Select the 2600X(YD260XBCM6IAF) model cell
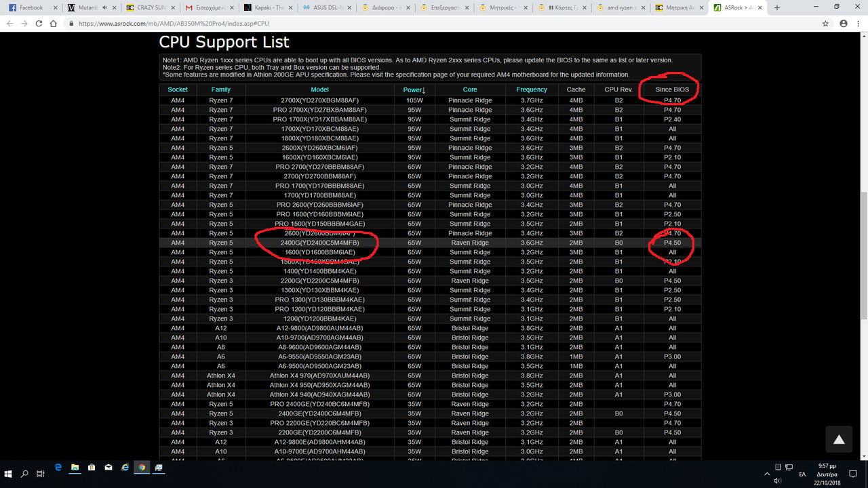Viewport: 868px width, 488px height. [x=320, y=148]
